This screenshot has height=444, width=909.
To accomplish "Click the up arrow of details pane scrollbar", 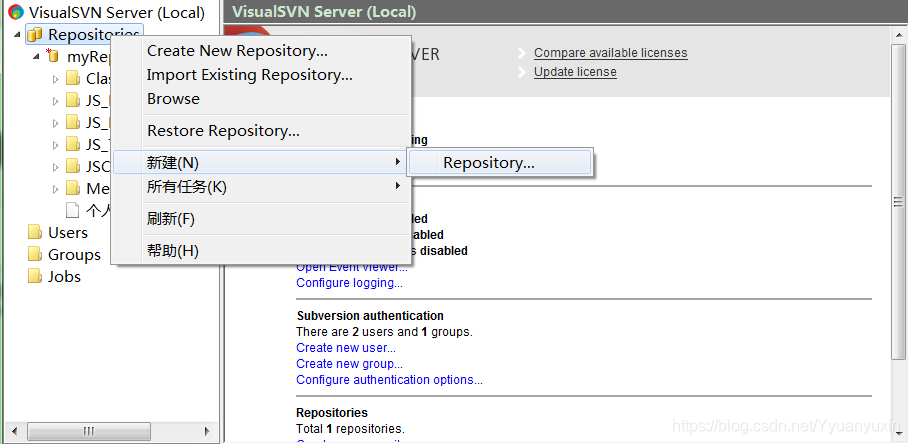I will pyautogui.click(x=898, y=34).
